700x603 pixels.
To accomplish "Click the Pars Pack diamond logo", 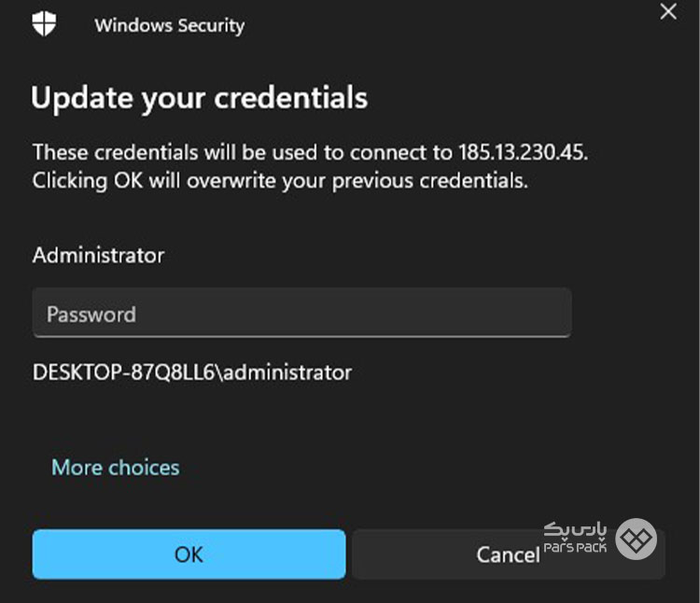I will pos(636,540).
